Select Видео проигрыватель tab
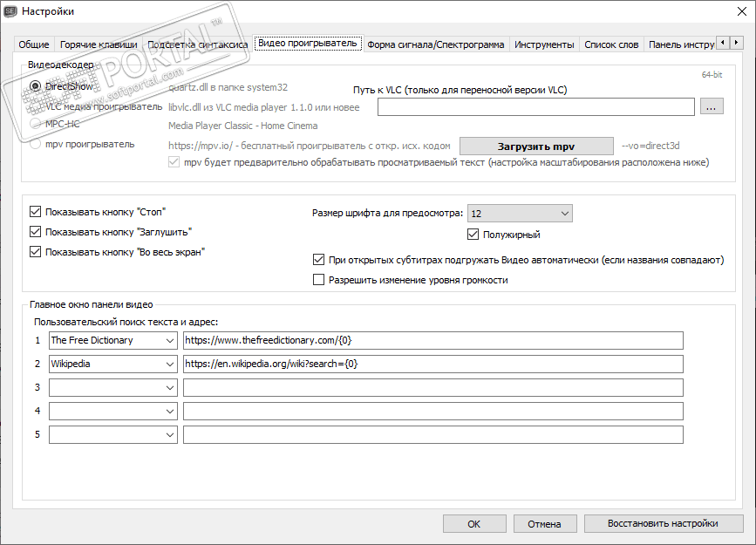 [x=308, y=43]
